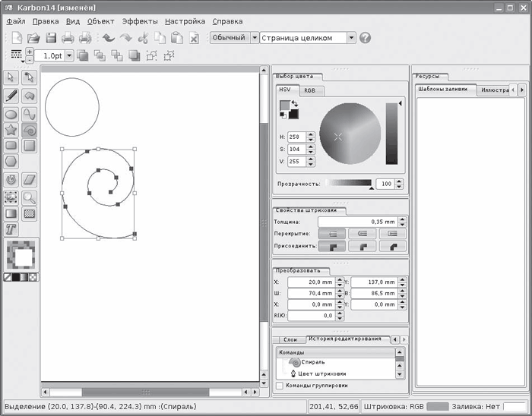Pick the Text tool
Viewport: 532px width, 416px height.
[x=11, y=228]
